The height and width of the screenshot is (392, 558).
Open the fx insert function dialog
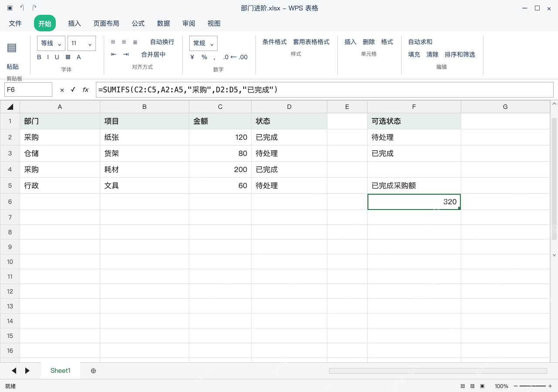click(x=85, y=90)
